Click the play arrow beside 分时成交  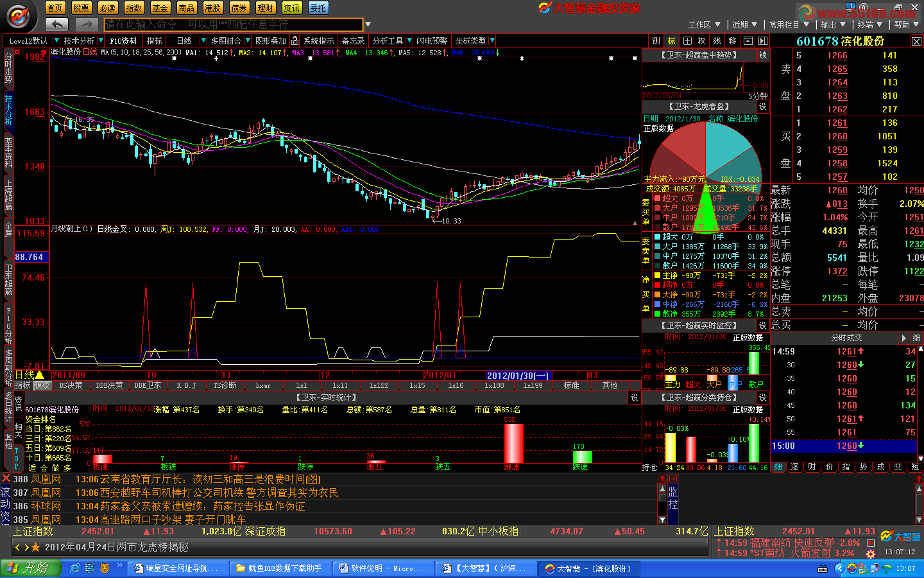pyautogui.click(x=903, y=338)
